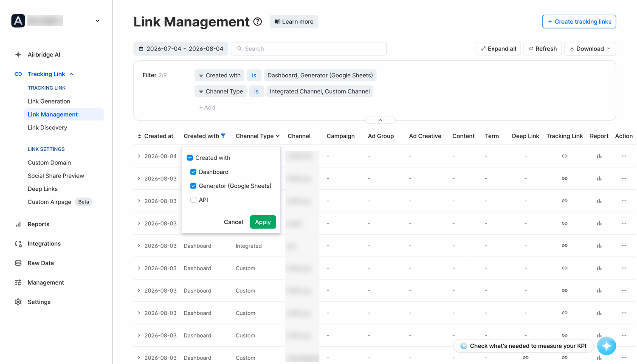The height and width of the screenshot is (364, 637).
Task: Go to Custom Domain settings in sidebar
Action: 49,162
